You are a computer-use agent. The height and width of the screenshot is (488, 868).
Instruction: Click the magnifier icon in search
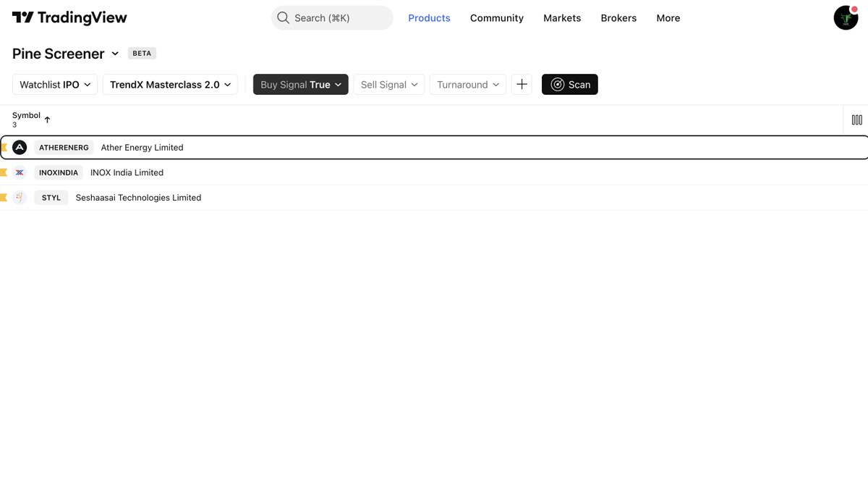(284, 18)
